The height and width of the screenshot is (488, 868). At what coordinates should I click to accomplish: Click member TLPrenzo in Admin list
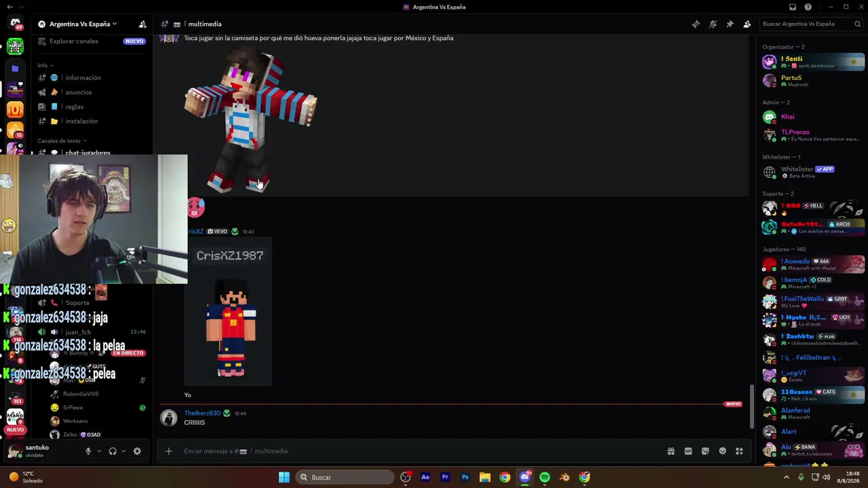813,135
